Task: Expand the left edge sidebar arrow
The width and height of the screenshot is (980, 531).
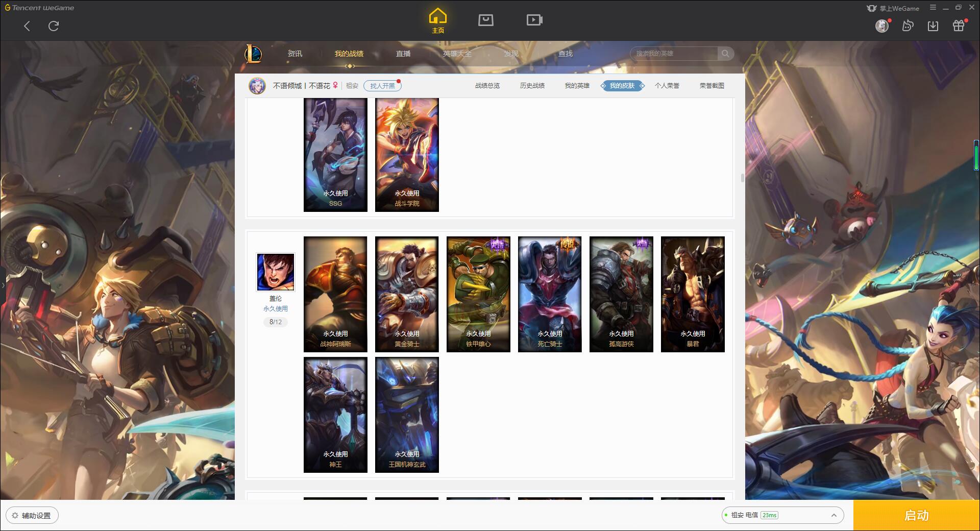Action: (3, 285)
